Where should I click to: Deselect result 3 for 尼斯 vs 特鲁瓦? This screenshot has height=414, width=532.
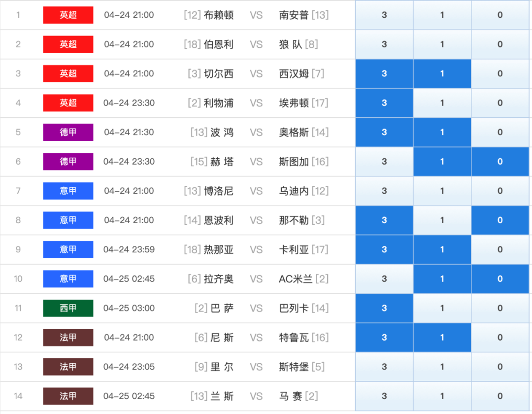coord(384,337)
